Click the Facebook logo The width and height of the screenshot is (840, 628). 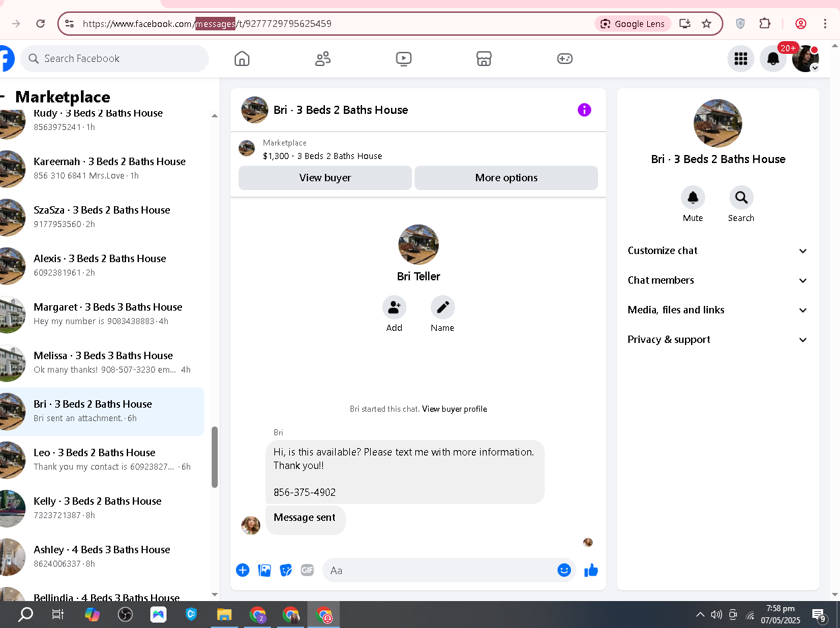click(x=6, y=59)
